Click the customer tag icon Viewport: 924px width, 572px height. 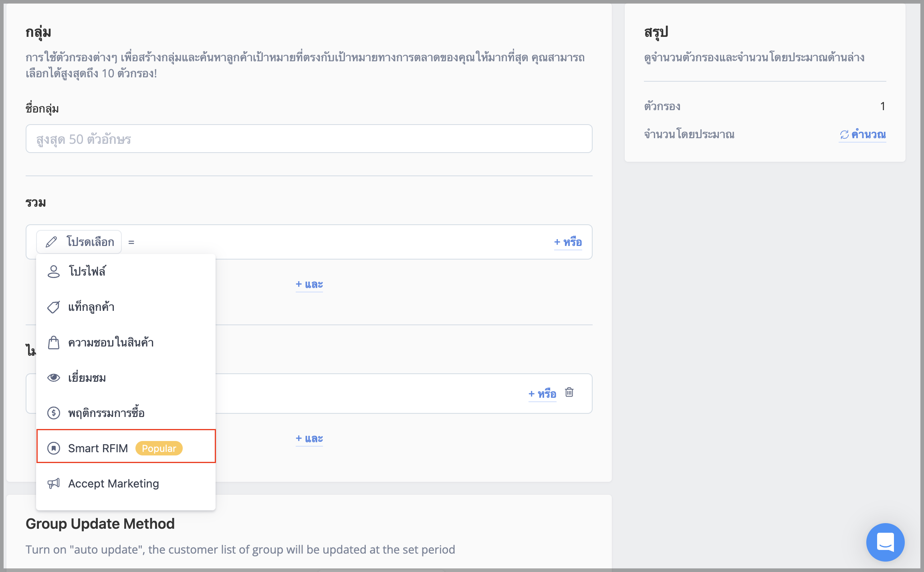(54, 307)
